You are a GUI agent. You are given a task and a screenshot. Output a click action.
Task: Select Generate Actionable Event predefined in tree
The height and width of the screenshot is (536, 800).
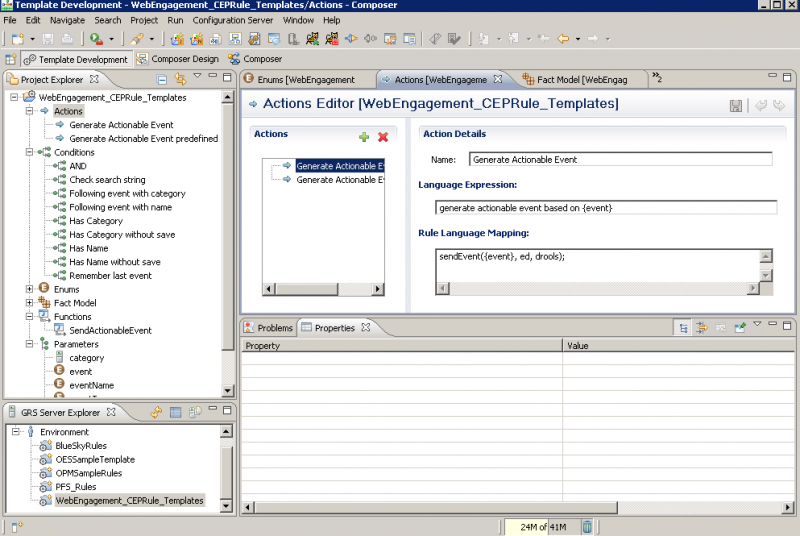click(x=143, y=139)
